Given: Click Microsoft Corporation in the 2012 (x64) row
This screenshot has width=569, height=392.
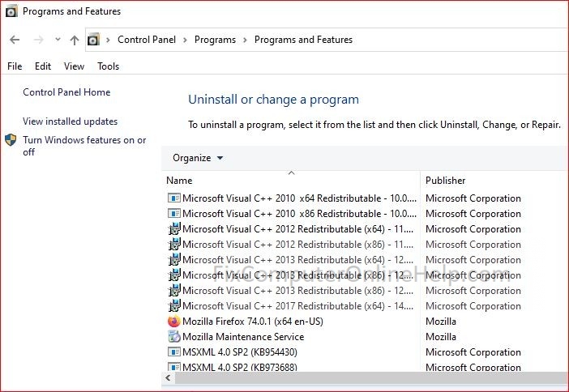Looking at the screenshot, I should coord(473,229).
